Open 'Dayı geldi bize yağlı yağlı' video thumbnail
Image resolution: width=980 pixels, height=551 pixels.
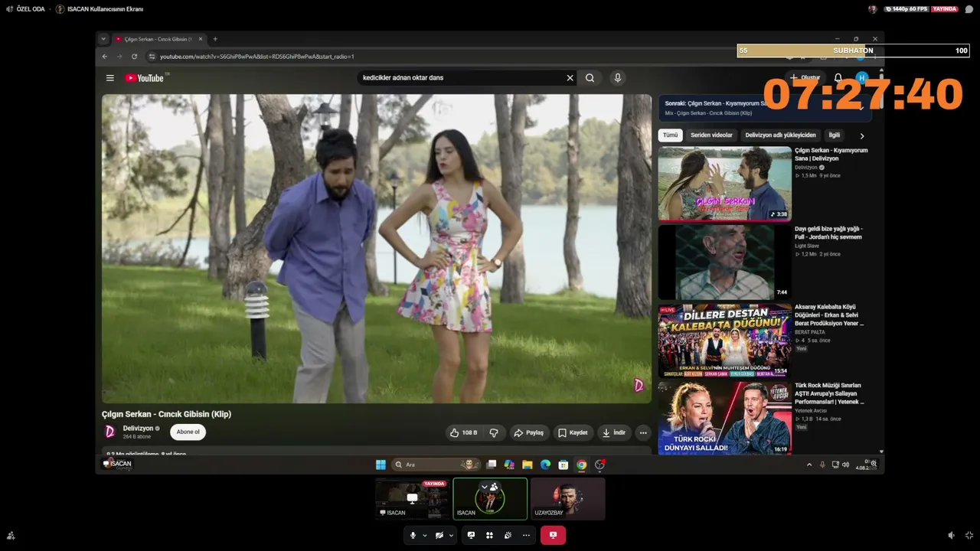click(725, 262)
